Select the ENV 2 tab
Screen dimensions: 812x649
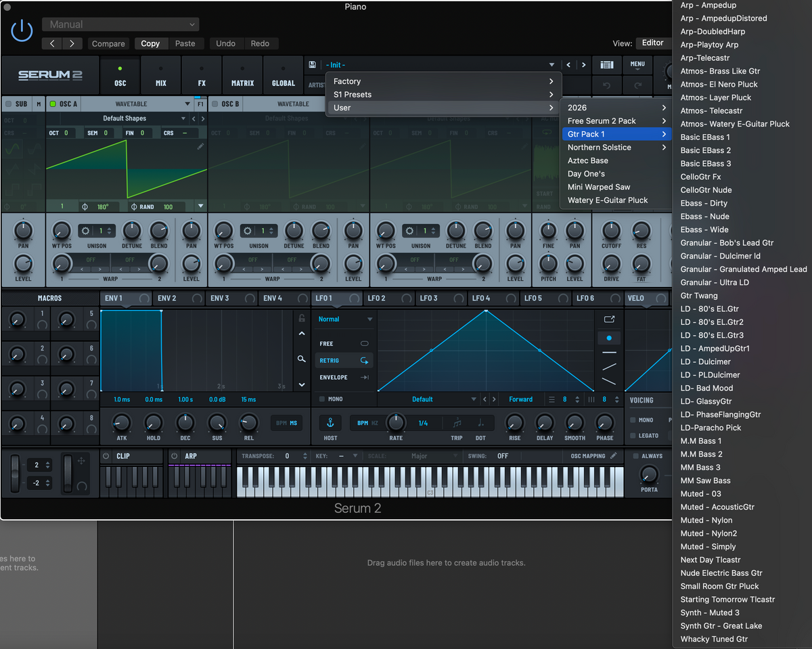point(179,298)
